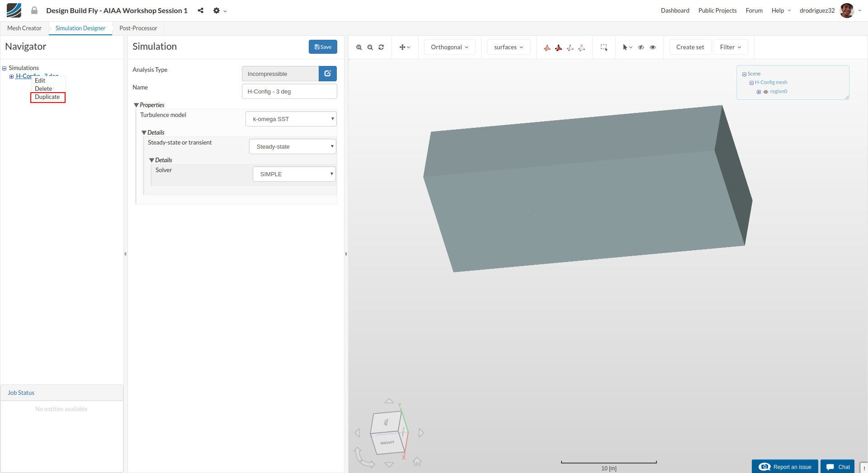Open the Solver SIMPLE dropdown
The height and width of the screenshot is (473, 868).
pyautogui.click(x=294, y=174)
